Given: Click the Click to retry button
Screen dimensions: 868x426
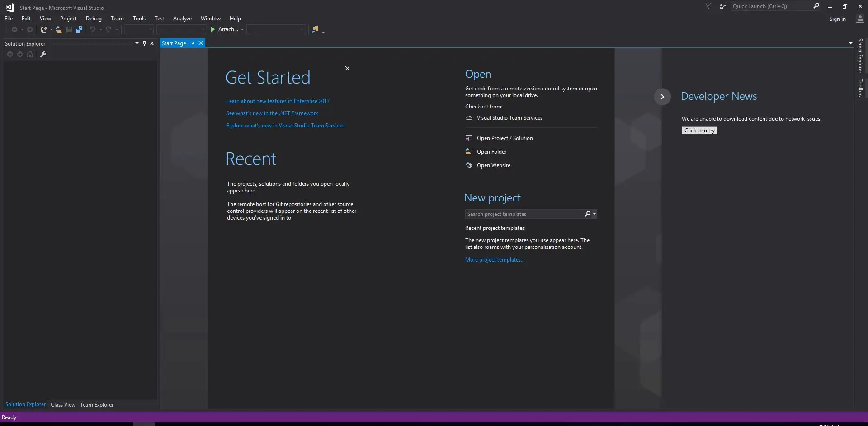Looking at the screenshot, I should click(x=699, y=130).
